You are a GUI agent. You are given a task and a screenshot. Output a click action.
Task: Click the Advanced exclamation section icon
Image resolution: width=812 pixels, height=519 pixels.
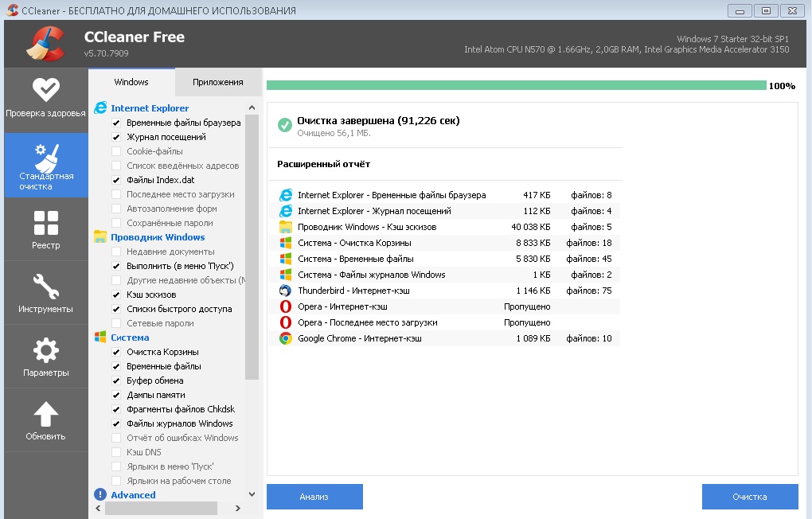coord(100,494)
